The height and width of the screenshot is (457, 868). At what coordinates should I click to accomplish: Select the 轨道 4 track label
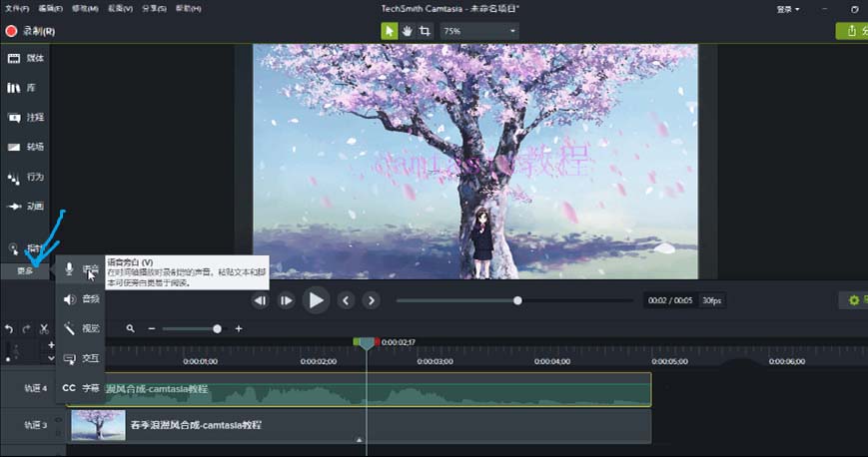35,388
